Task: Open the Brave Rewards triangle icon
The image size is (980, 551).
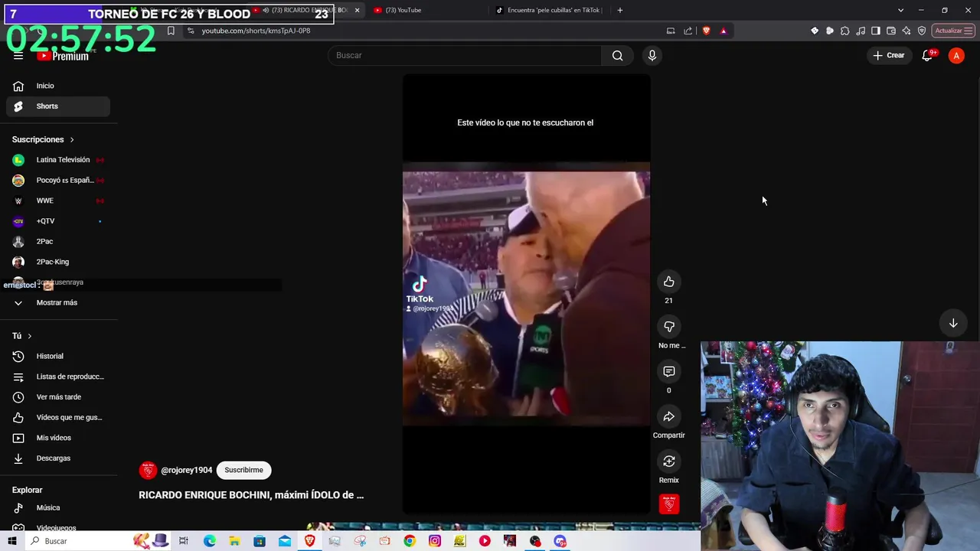Action: click(724, 31)
